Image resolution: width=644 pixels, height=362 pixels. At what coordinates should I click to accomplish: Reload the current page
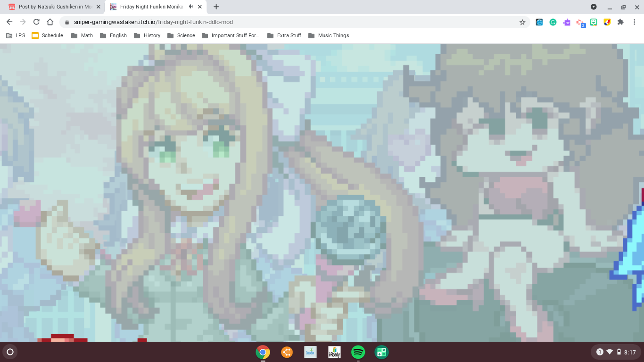[36, 22]
